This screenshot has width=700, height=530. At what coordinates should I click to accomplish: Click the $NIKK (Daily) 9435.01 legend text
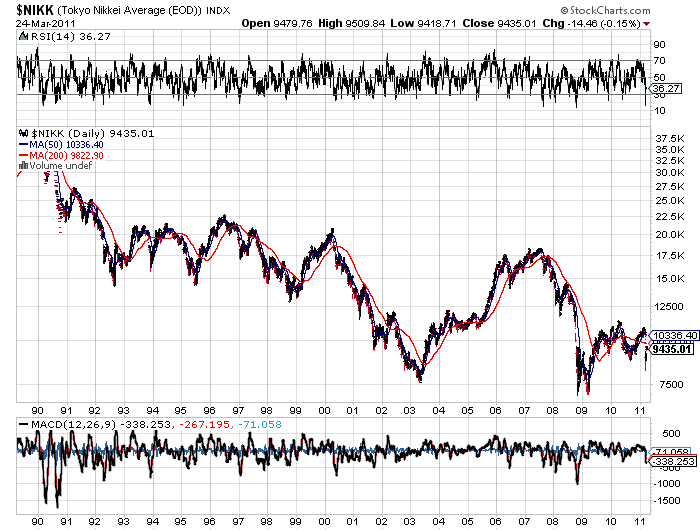(x=92, y=134)
